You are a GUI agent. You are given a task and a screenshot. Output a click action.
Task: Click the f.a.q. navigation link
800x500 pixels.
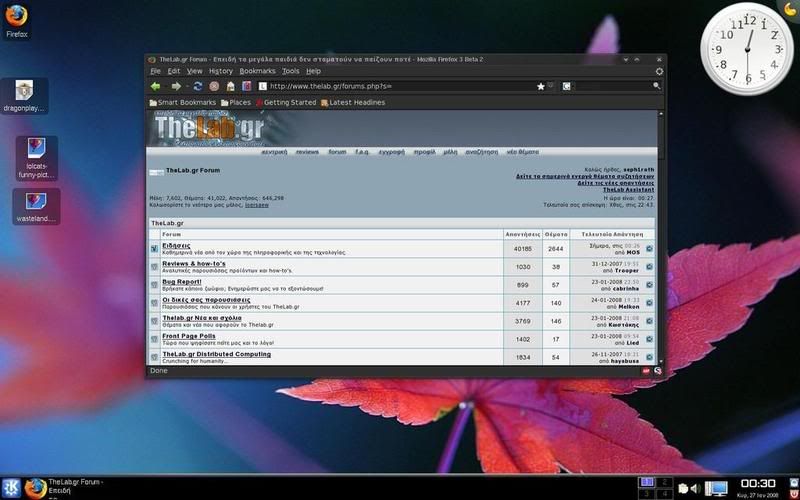tap(362, 152)
